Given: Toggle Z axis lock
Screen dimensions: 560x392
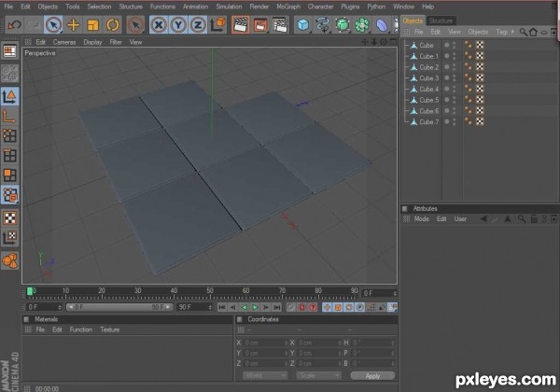Looking at the screenshot, I should (x=198, y=25).
